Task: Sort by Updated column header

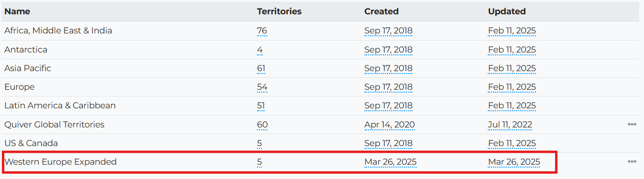Action: click(507, 11)
